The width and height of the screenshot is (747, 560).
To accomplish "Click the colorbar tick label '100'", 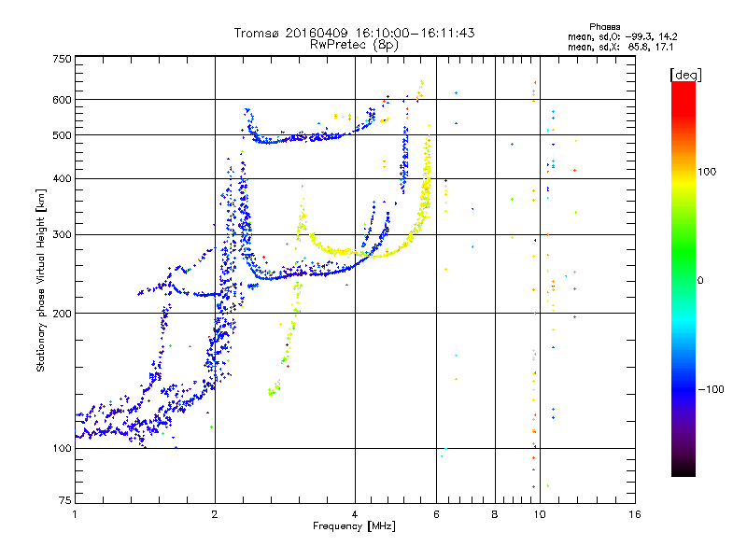I will 707,172.
